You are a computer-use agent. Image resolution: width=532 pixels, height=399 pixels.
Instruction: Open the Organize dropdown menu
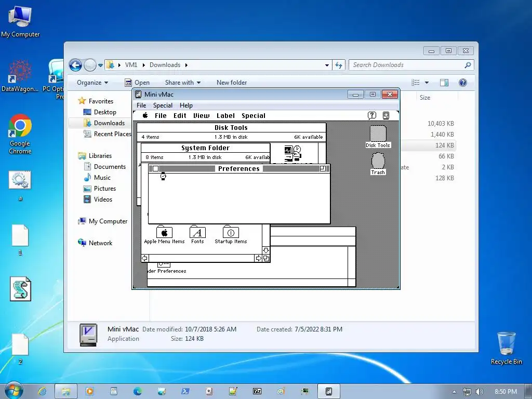pyautogui.click(x=92, y=83)
